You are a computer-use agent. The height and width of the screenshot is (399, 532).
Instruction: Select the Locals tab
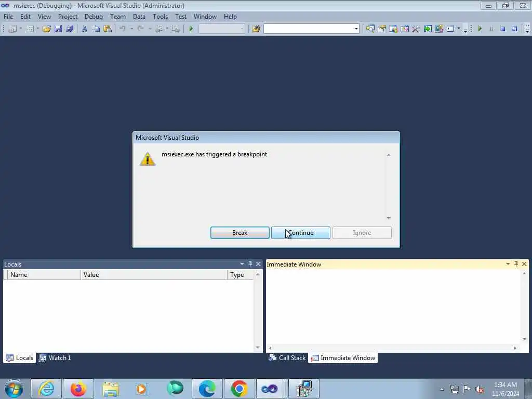(20, 357)
